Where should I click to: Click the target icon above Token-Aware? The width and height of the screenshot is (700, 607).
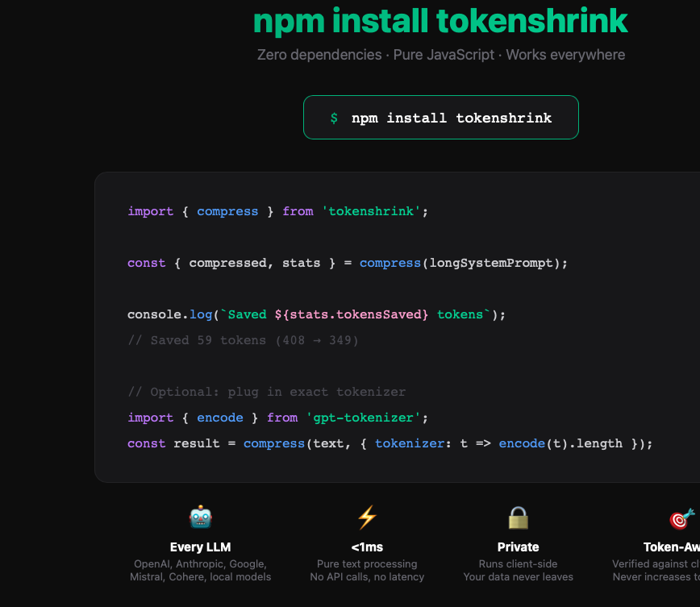coord(681,517)
